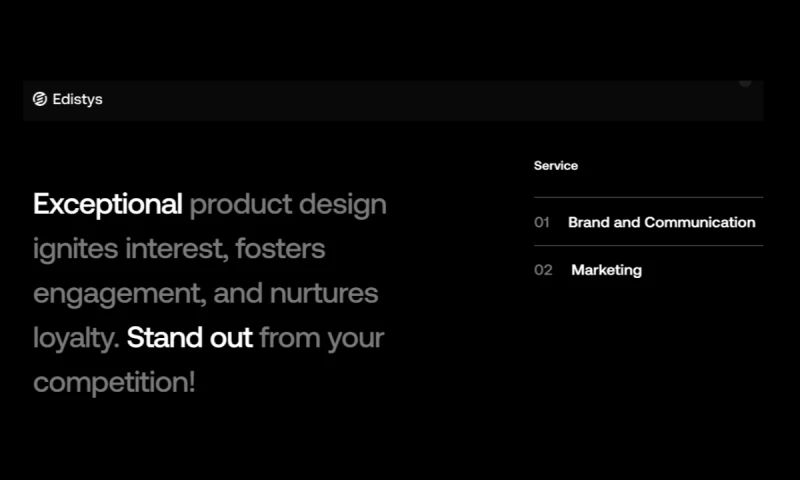Open the Brand and Communication service

coord(661,222)
